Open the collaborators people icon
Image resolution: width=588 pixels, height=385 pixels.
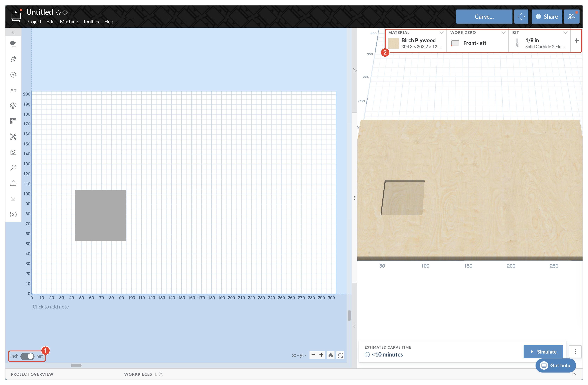pos(571,17)
